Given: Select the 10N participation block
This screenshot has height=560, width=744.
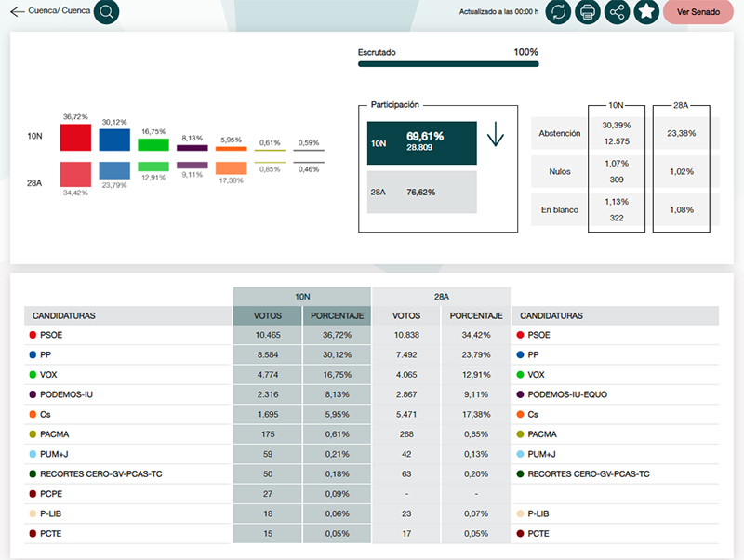Looking at the screenshot, I should tap(421, 141).
